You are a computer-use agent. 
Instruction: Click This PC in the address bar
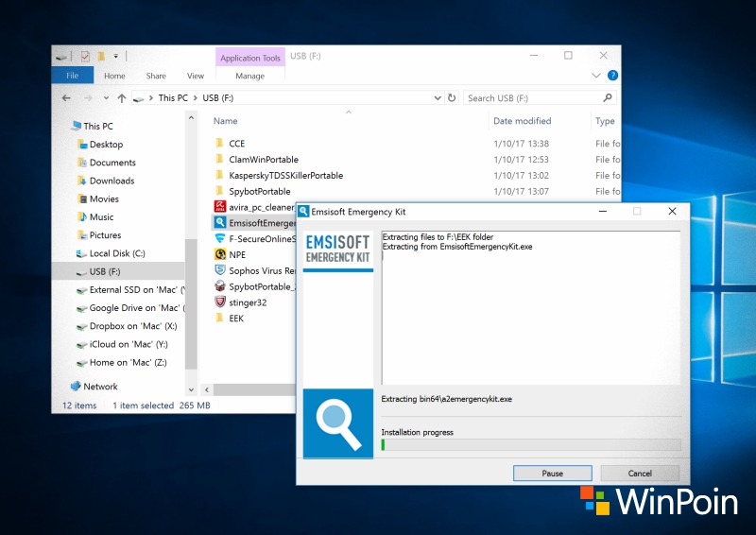[173, 98]
